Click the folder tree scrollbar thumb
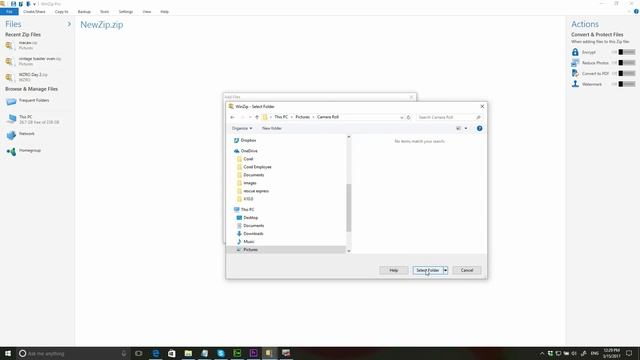 (x=349, y=208)
